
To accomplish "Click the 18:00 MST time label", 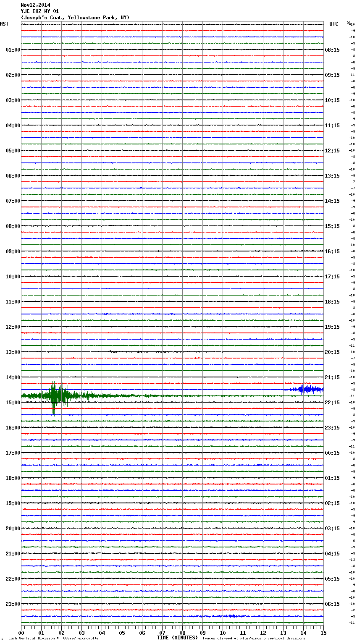I will (13, 478).
